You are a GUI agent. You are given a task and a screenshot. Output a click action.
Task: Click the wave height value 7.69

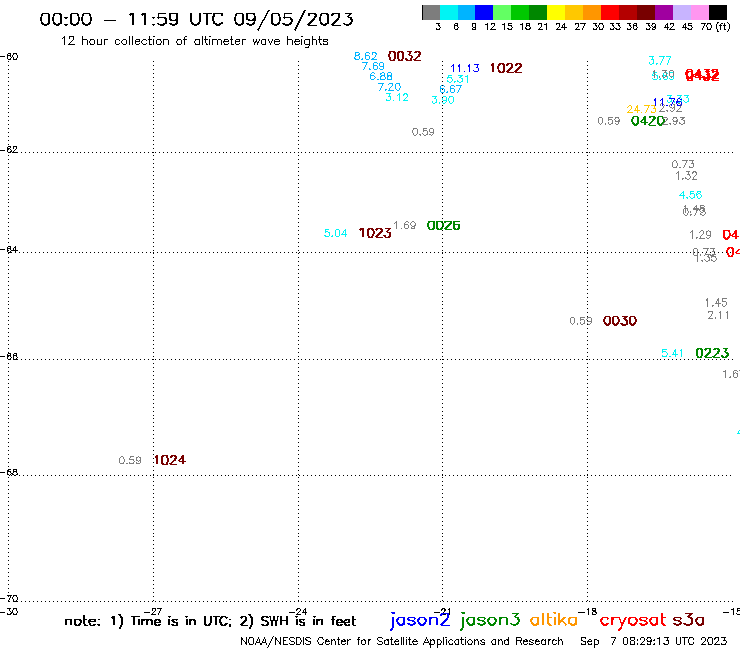coord(373,66)
